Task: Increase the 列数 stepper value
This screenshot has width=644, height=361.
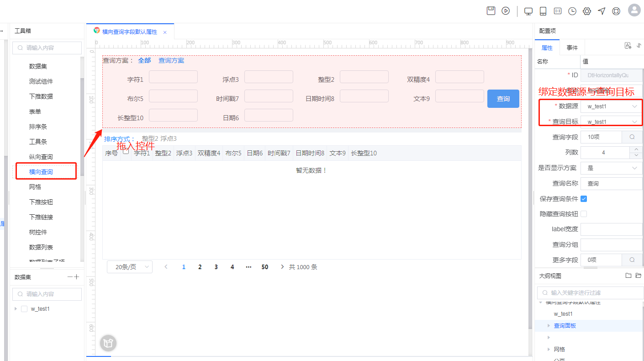Action: (x=635, y=149)
